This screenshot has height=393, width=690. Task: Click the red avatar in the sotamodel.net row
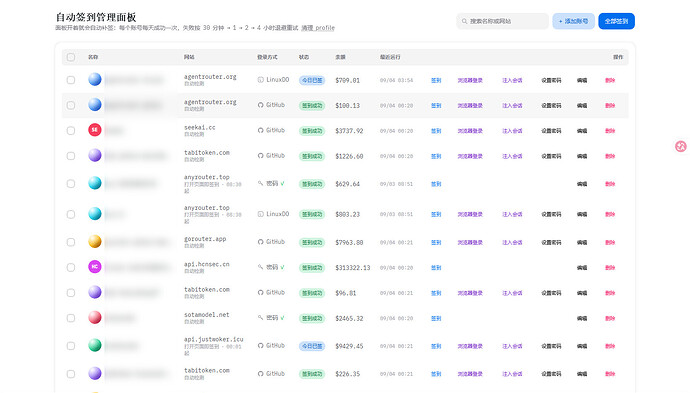tap(95, 317)
